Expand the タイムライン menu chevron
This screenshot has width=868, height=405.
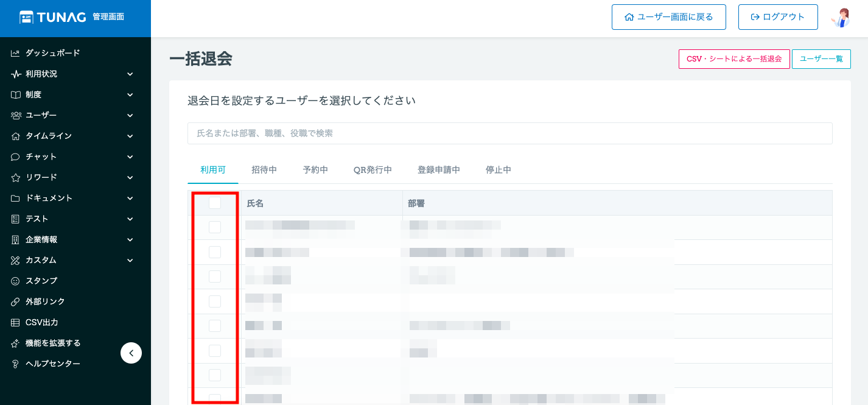click(130, 136)
